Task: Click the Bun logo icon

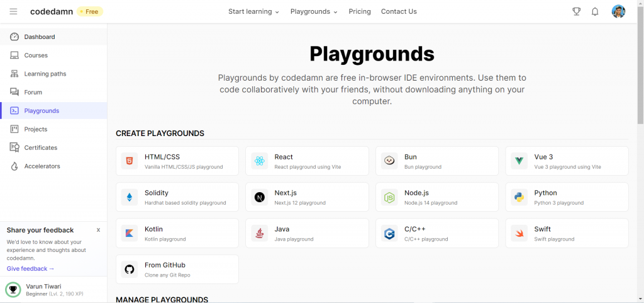Action: (x=389, y=161)
